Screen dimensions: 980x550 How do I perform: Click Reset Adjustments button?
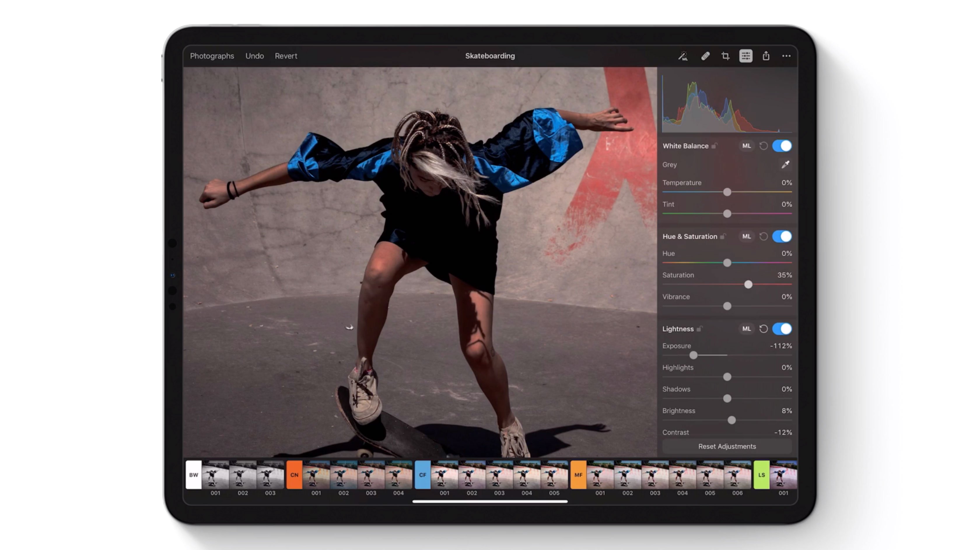point(727,446)
